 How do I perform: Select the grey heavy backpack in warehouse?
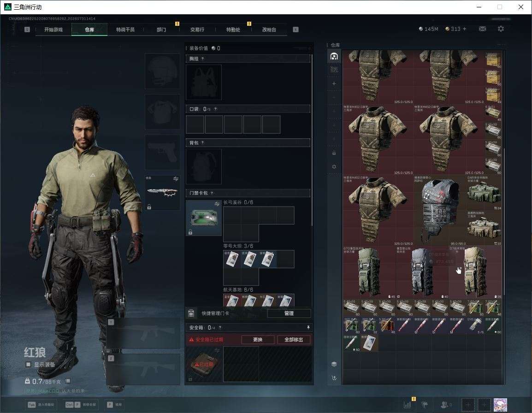tap(422, 272)
